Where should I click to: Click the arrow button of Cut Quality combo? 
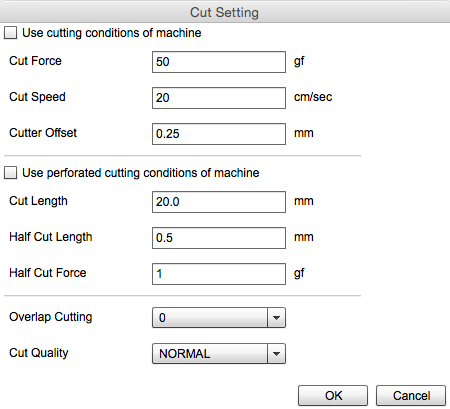click(x=276, y=354)
